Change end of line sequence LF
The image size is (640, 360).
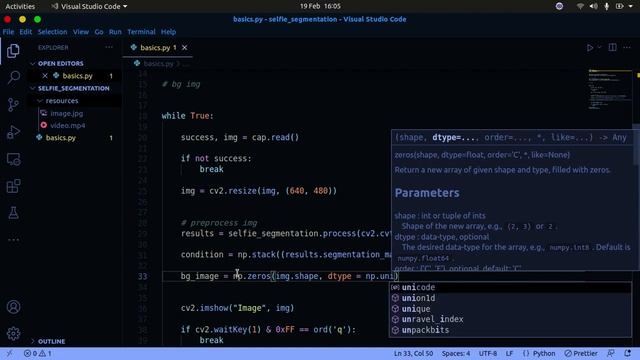[509, 353]
